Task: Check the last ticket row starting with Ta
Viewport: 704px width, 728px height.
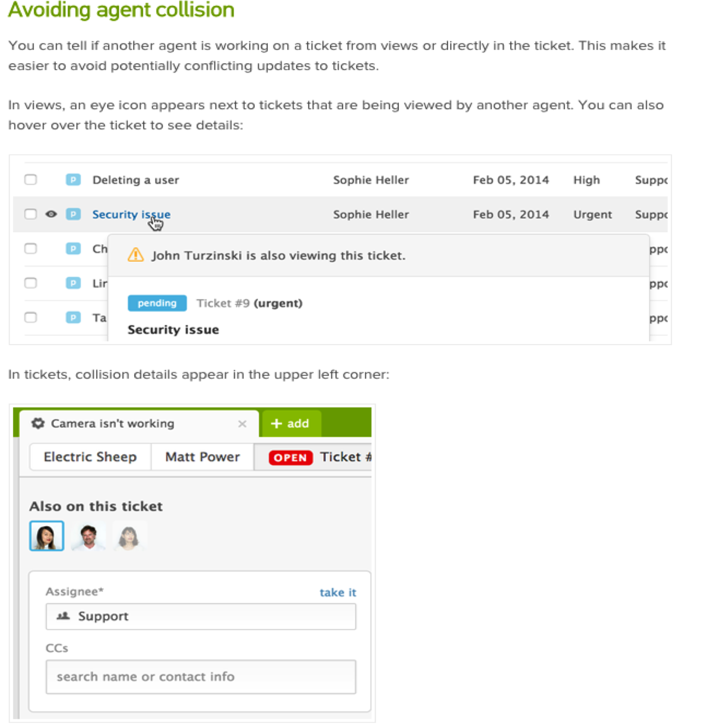Action: coord(31,317)
